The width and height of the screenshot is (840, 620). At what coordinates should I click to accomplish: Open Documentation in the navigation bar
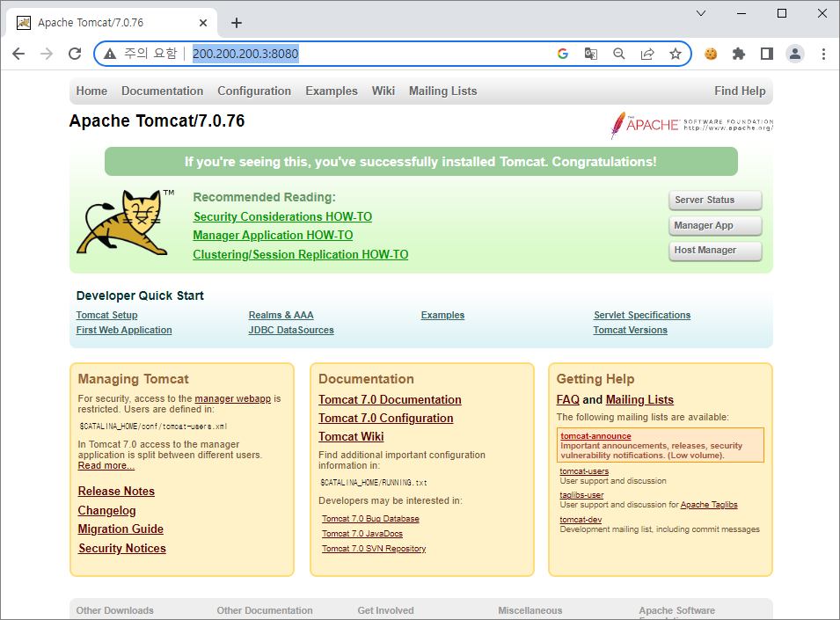coord(163,91)
